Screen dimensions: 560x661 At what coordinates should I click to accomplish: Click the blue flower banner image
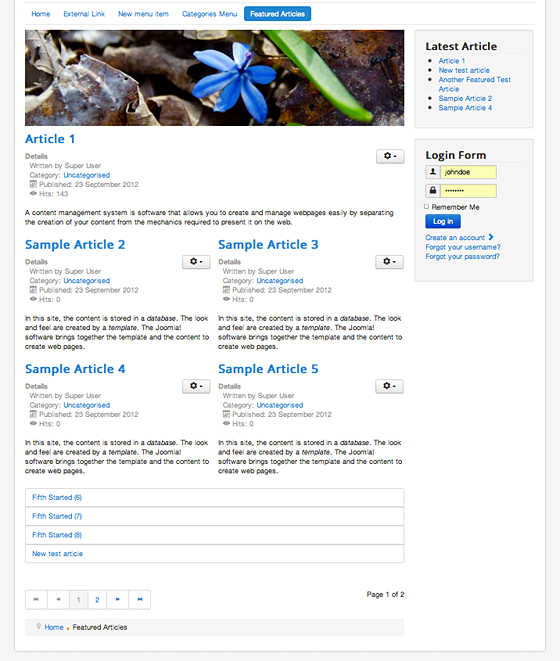click(214, 78)
